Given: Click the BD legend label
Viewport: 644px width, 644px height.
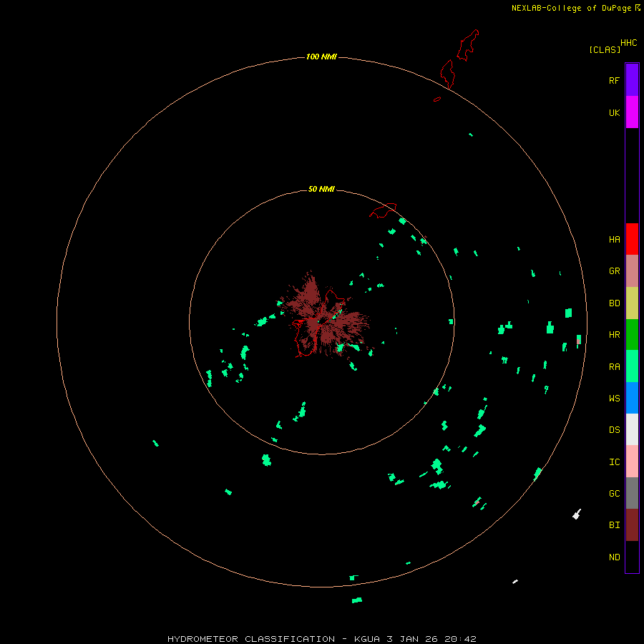Looking at the screenshot, I should pos(614,303).
